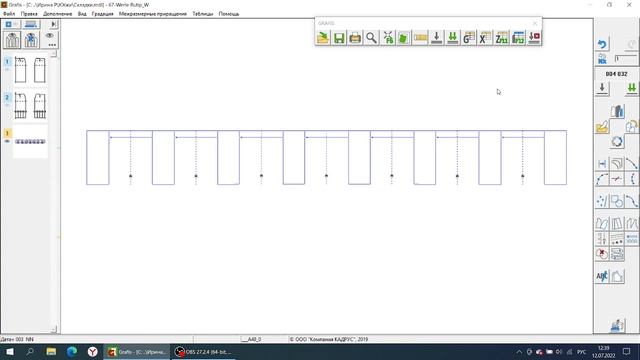Click double green arrows icon in floating toolbar

453,38
